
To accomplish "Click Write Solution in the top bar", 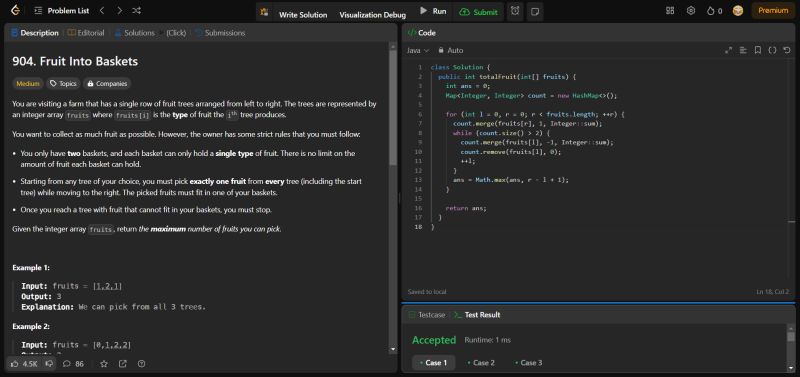I will click(303, 15).
